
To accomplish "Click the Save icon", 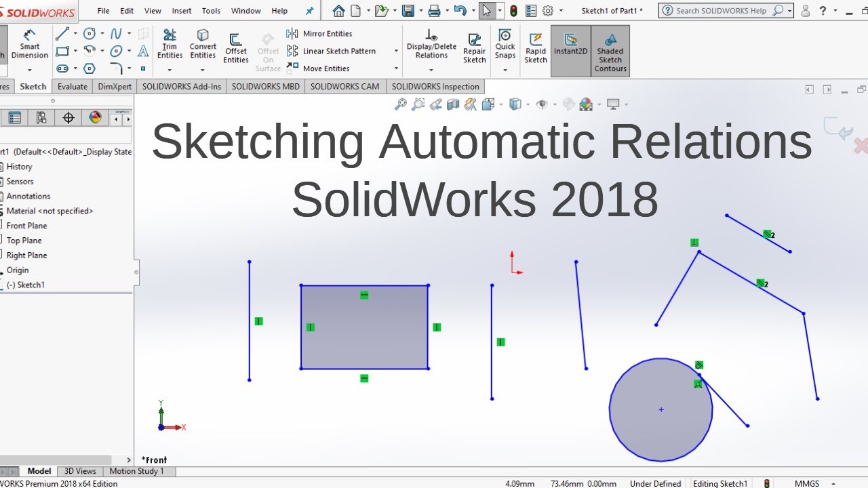I will [408, 11].
